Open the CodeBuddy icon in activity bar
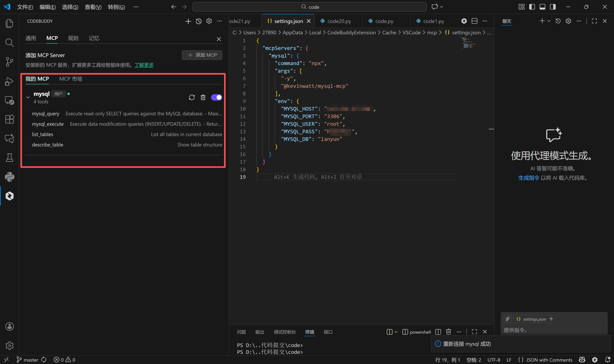Viewport: 614px width, 364px height. pos(9,196)
